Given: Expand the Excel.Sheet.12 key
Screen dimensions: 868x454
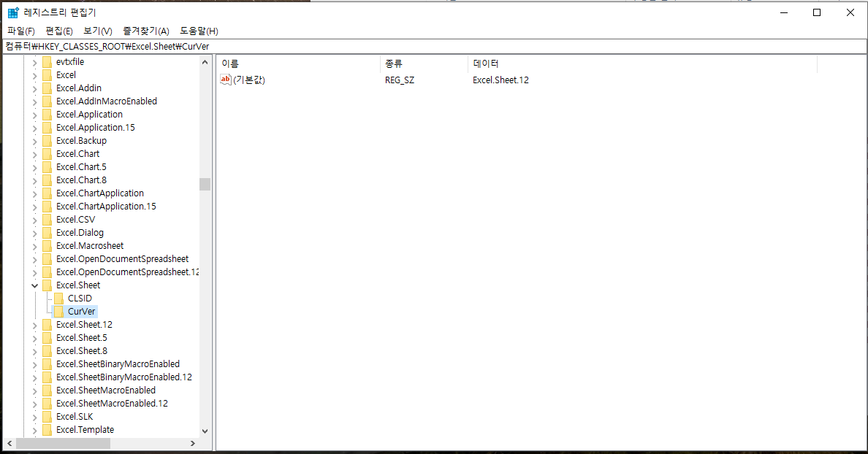Looking at the screenshot, I should point(34,325).
